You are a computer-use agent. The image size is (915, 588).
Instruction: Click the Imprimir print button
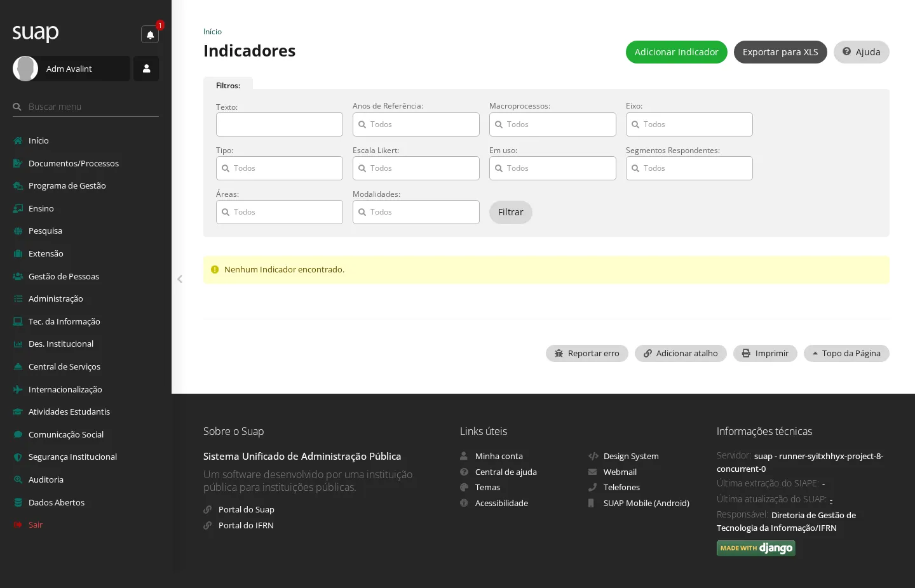click(x=765, y=354)
